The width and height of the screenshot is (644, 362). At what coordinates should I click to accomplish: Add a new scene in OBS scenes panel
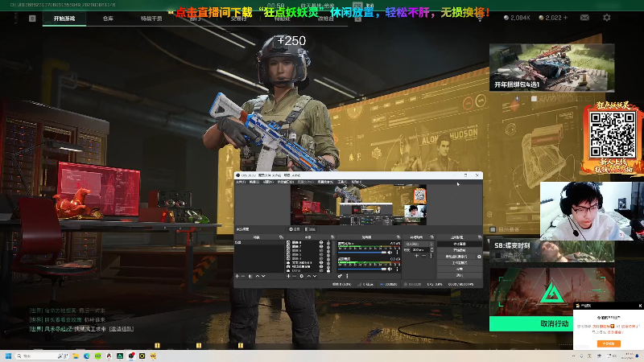[x=237, y=276]
